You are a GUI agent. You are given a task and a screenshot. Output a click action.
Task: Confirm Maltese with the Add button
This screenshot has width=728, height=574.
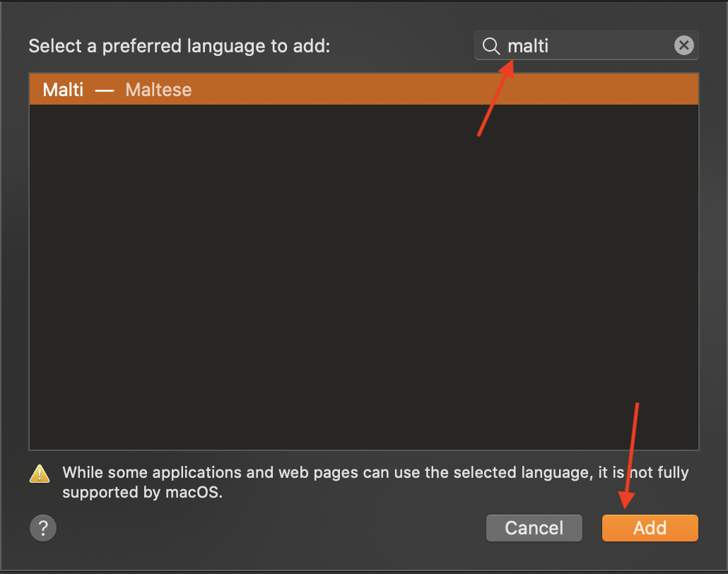pyautogui.click(x=650, y=528)
